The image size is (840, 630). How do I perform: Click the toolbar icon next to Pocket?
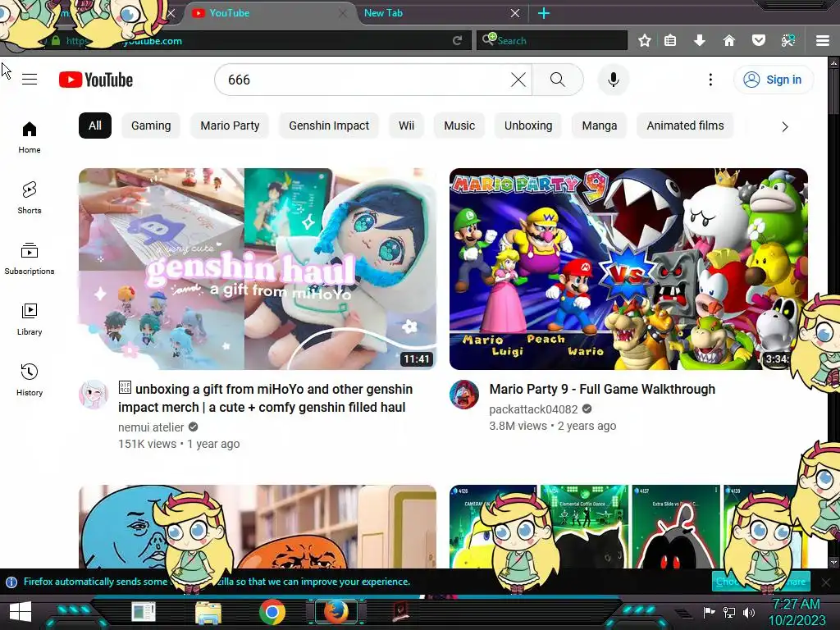click(787, 41)
